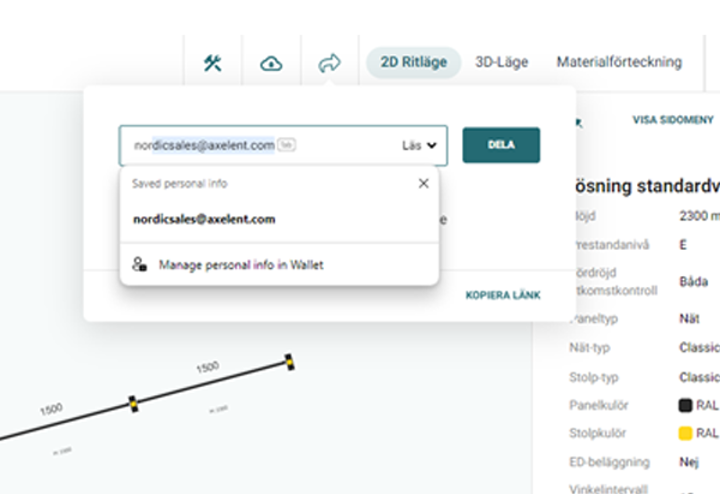Click the cloud download icon

click(x=271, y=63)
